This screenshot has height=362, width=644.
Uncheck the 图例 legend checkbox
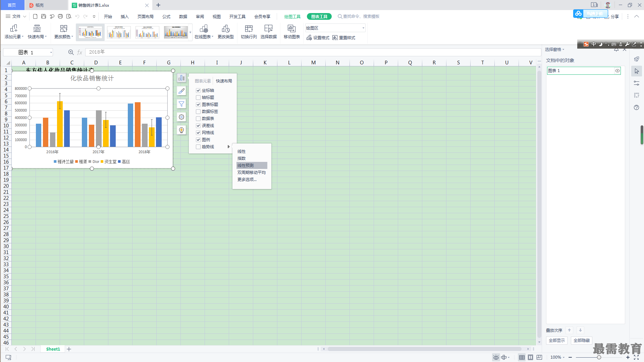coord(198,140)
